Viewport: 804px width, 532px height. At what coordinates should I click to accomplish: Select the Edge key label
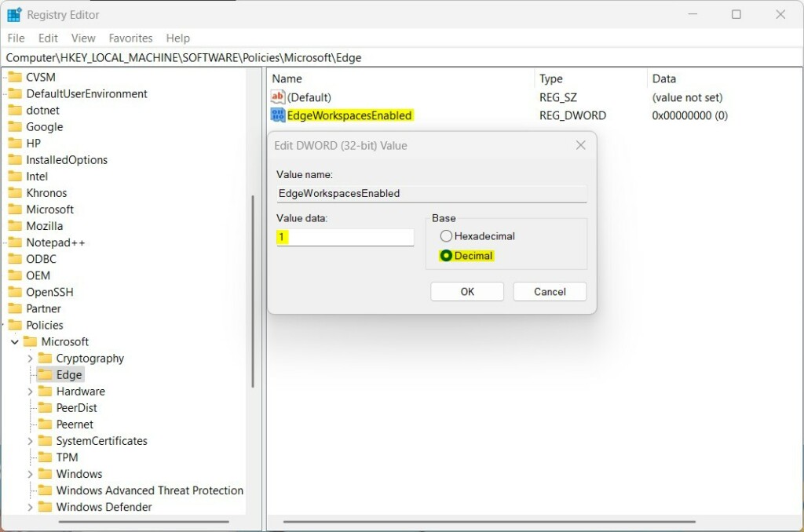click(x=69, y=374)
